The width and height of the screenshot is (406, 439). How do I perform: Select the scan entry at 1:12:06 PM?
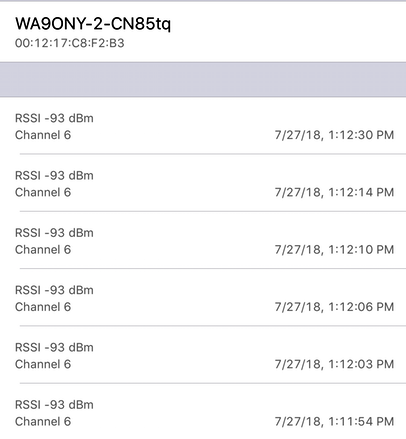click(203, 298)
